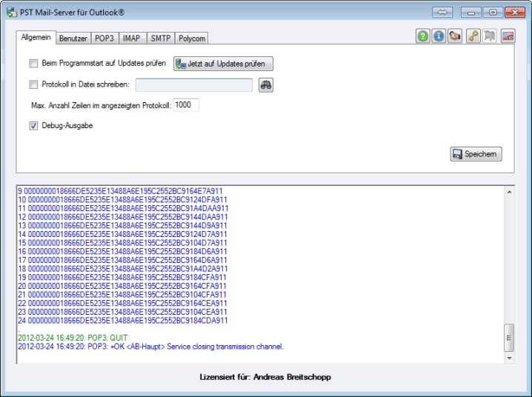Toggle 'Protokoll in Datei schreiben' checkbox
The height and width of the screenshot is (397, 532).
[x=33, y=85]
